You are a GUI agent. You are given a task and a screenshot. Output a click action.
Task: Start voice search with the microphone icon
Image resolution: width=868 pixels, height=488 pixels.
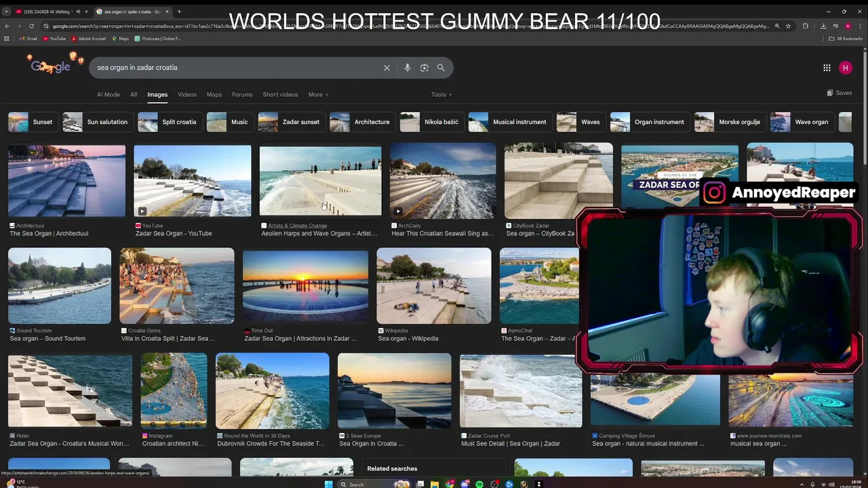click(407, 68)
